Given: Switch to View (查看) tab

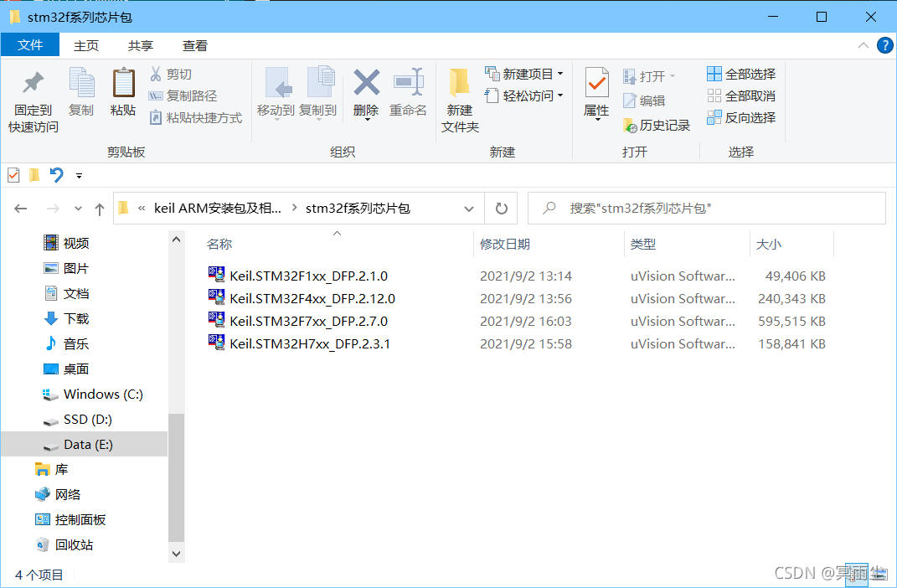Looking at the screenshot, I should (x=195, y=46).
